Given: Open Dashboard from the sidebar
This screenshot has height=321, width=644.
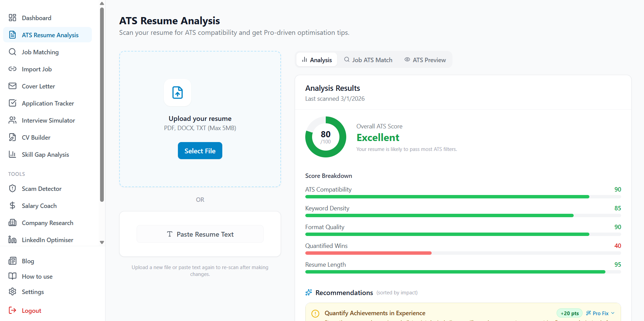Looking at the screenshot, I should pyautogui.click(x=47, y=18).
